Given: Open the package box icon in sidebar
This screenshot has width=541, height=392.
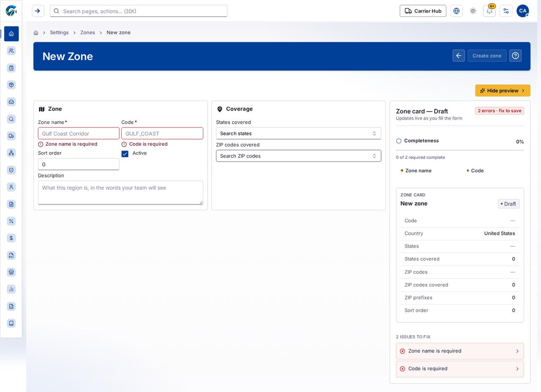Looking at the screenshot, I should tap(11, 85).
